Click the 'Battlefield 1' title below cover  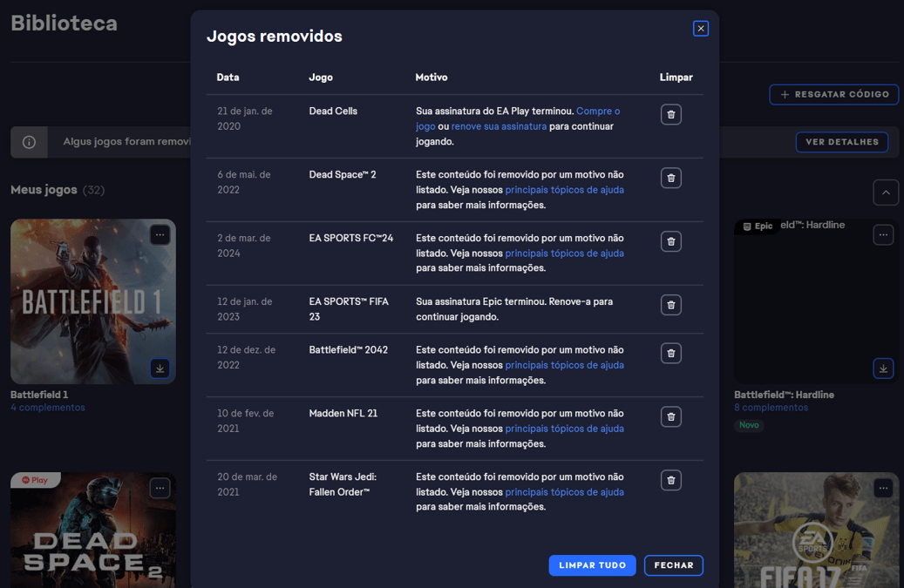pyautogui.click(x=39, y=395)
